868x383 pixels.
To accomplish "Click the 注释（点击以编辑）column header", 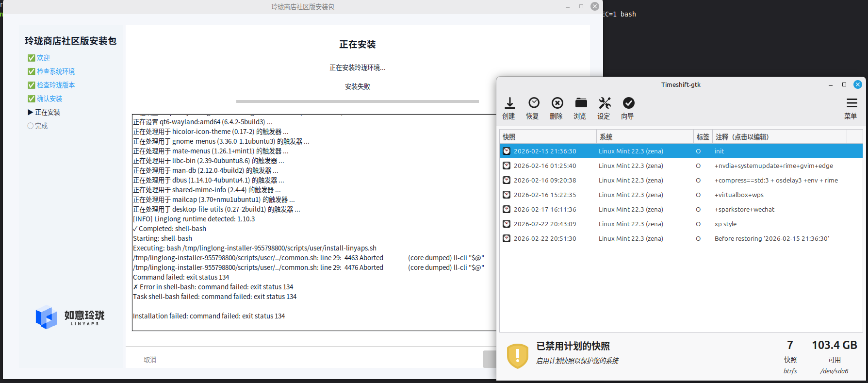I will click(x=780, y=137).
